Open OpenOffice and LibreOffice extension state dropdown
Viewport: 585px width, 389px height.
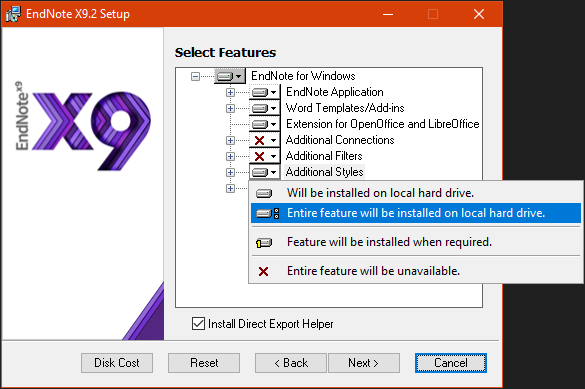(265, 124)
